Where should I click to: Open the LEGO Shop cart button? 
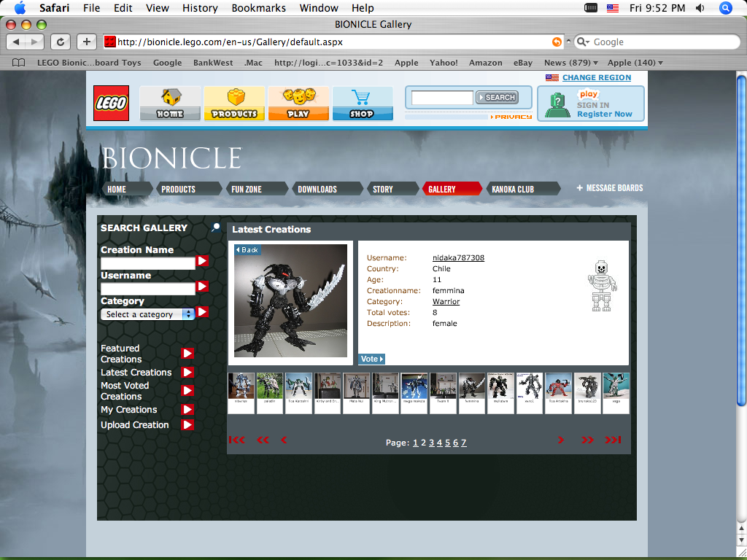[x=363, y=104]
